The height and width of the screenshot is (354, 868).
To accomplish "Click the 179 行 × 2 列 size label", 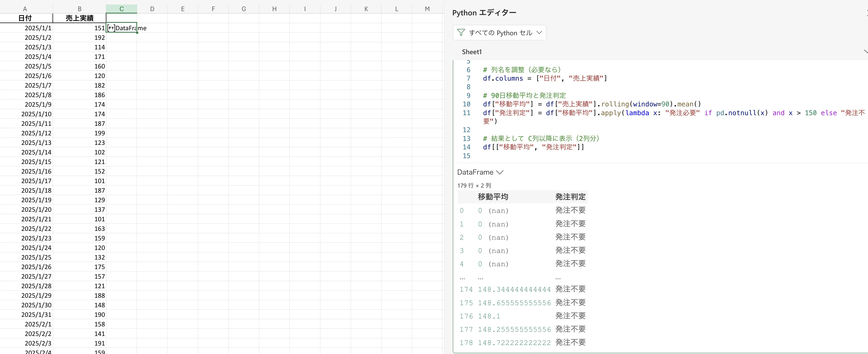I will (474, 185).
